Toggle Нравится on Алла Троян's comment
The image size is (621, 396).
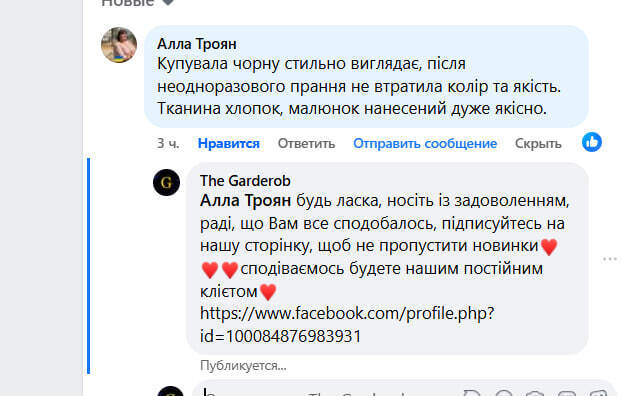(229, 143)
